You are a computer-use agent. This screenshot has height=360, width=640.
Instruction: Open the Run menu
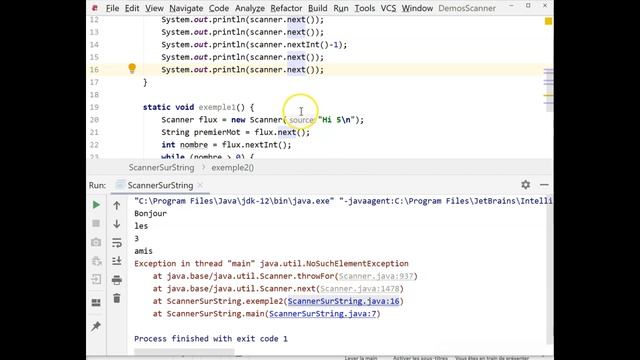341,8
